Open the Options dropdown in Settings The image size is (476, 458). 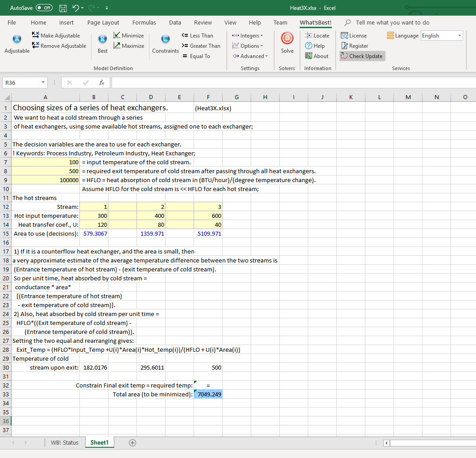[248, 46]
